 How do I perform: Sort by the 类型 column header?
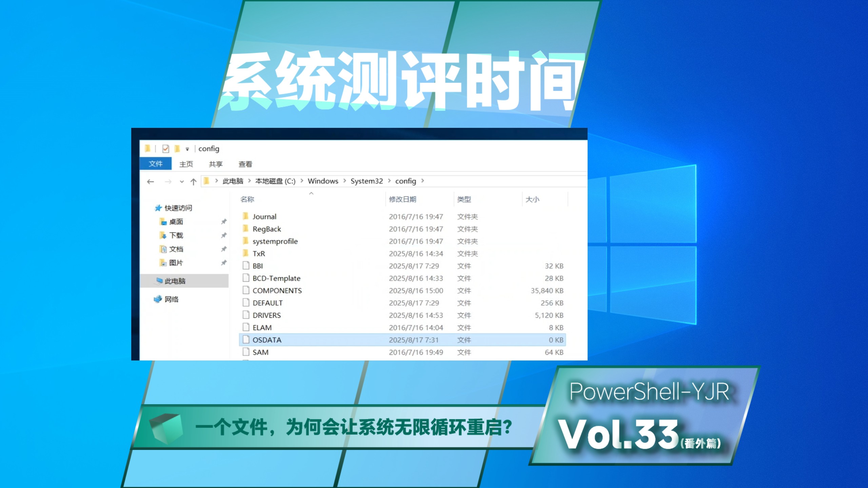tap(464, 199)
